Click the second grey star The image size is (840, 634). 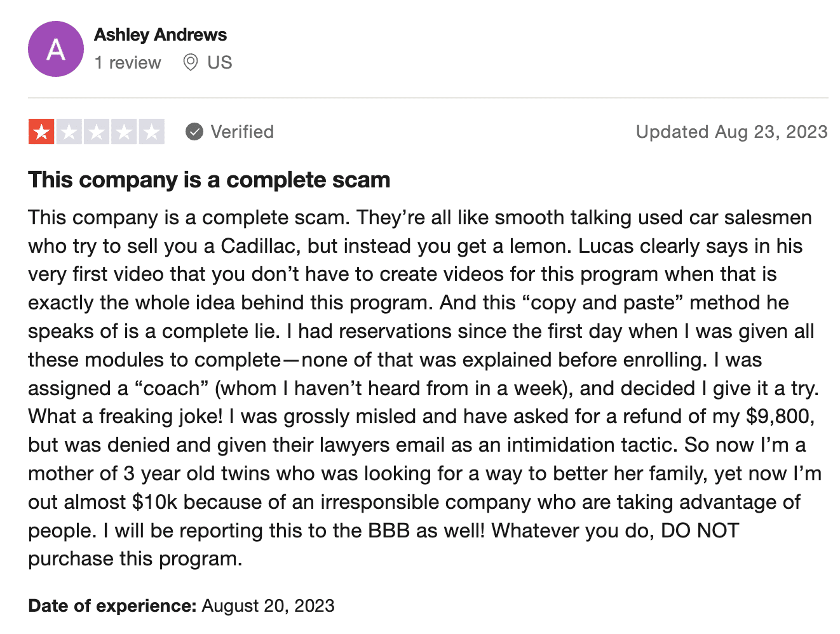[x=69, y=132]
